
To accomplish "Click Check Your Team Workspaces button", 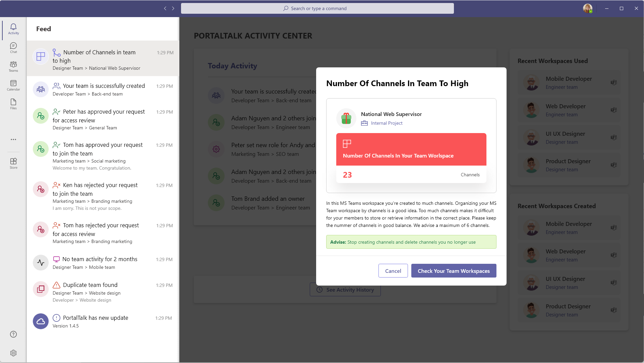I will pos(454,271).
